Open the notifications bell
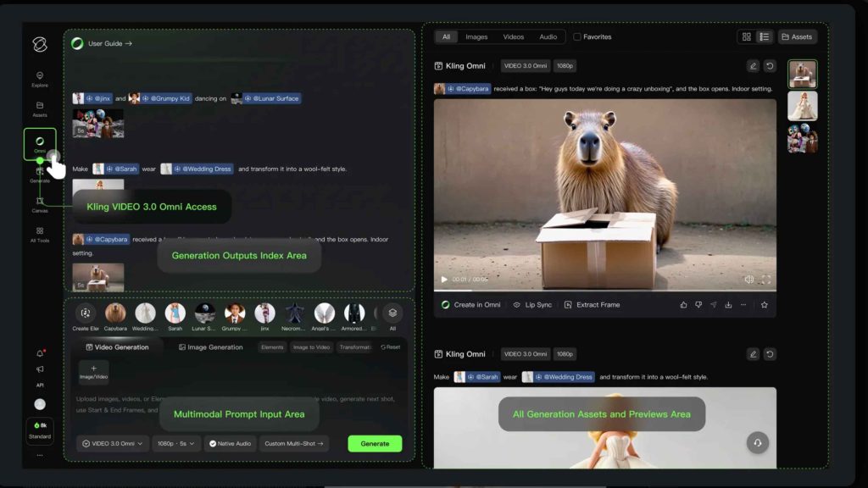Screen dimensions: 868x488 tap(40, 353)
